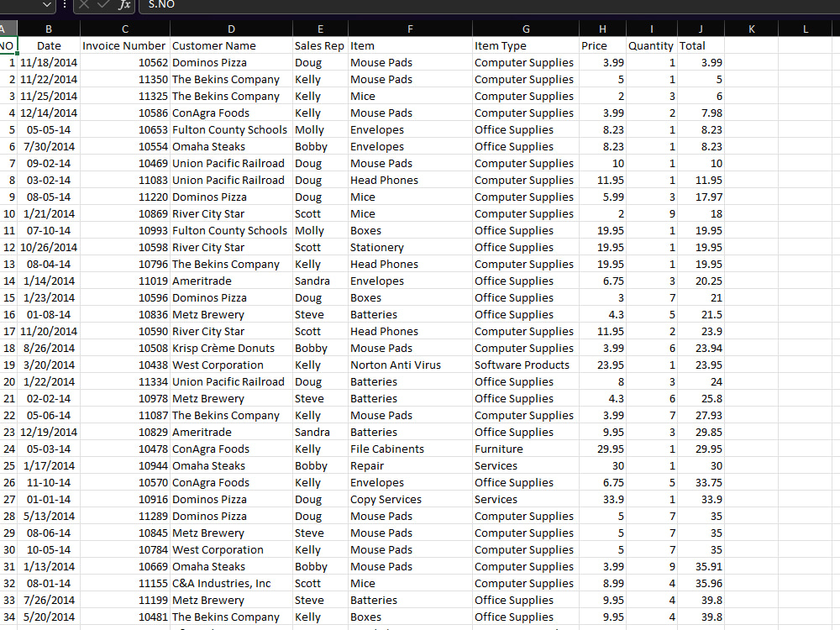
Task: Select West Corporation in row 30
Action: pyautogui.click(x=231, y=549)
